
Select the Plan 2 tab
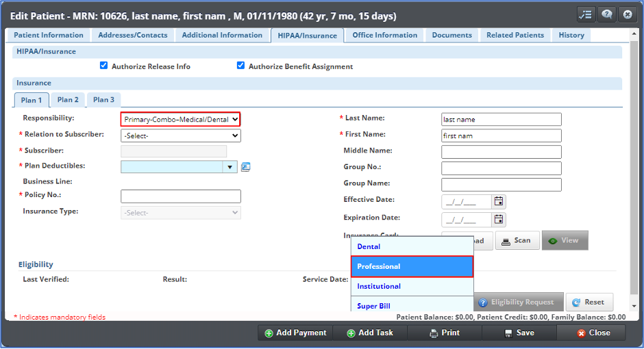68,100
